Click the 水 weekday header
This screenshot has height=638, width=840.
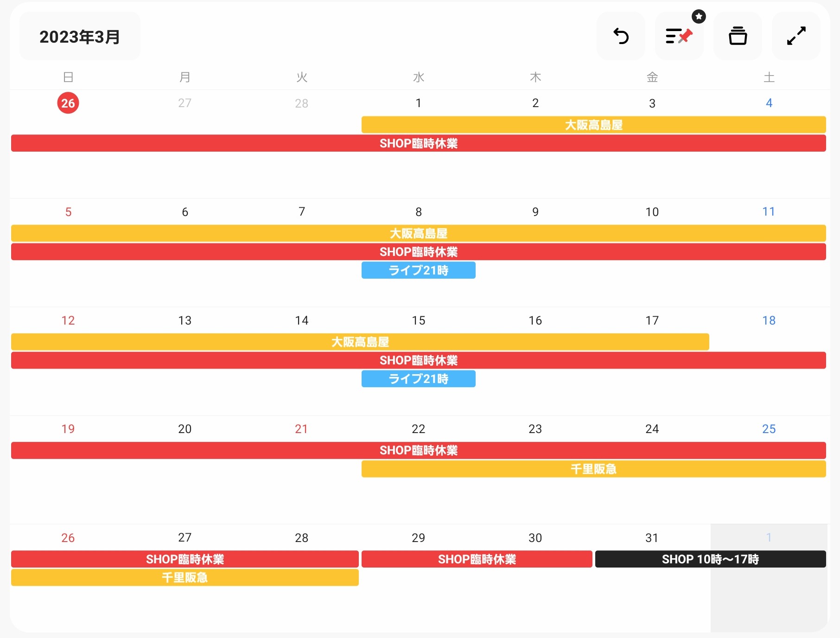419,77
